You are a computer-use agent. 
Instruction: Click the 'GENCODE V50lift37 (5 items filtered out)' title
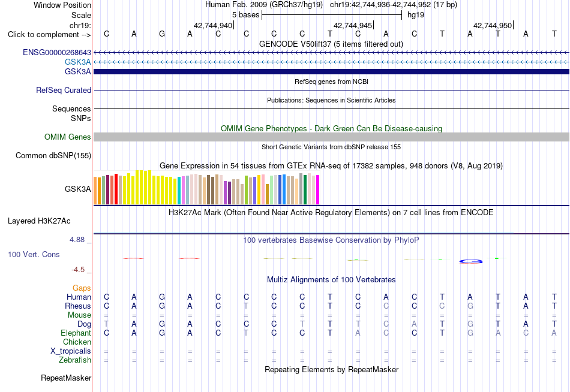[x=331, y=44]
